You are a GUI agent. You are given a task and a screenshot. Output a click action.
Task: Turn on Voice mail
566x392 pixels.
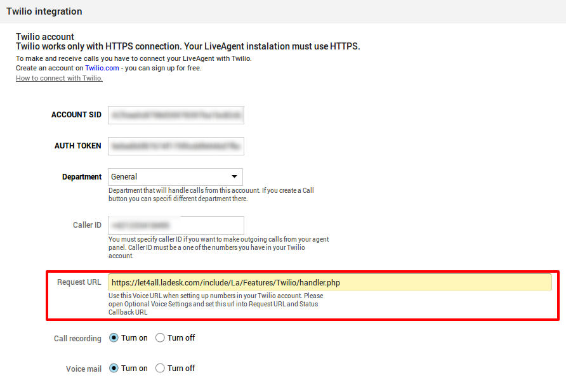(114, 368)
